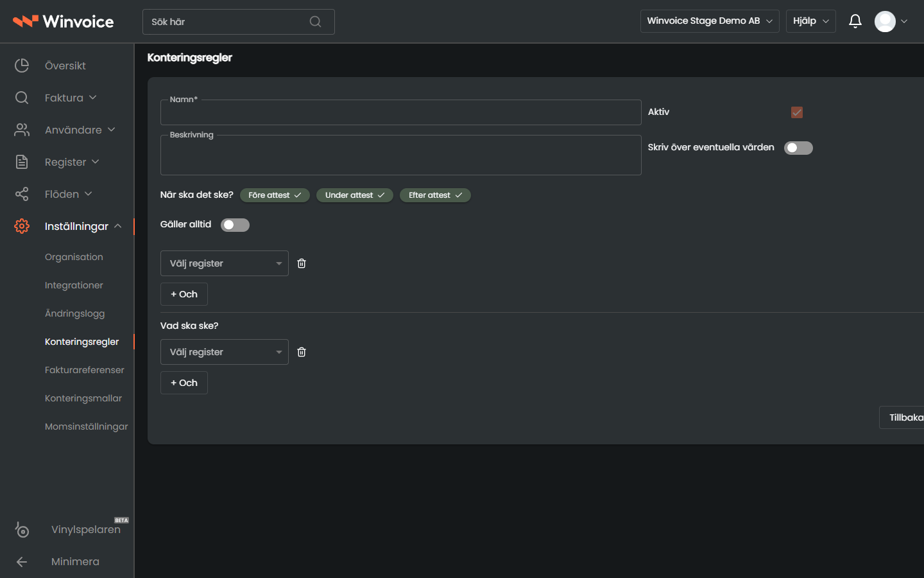Go to Organisation settings page
The height and width of the screenshot is (578, 924).
(x=74, y=257)
